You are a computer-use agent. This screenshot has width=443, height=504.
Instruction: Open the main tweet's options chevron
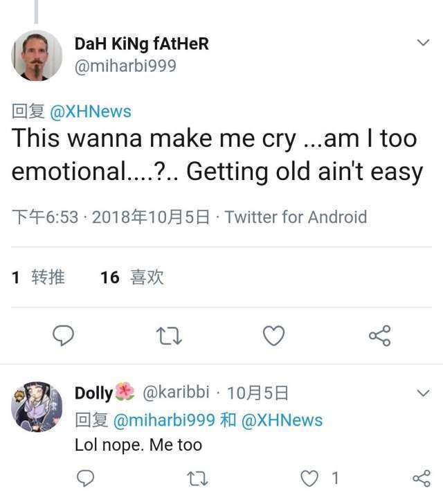pos(423,43)
